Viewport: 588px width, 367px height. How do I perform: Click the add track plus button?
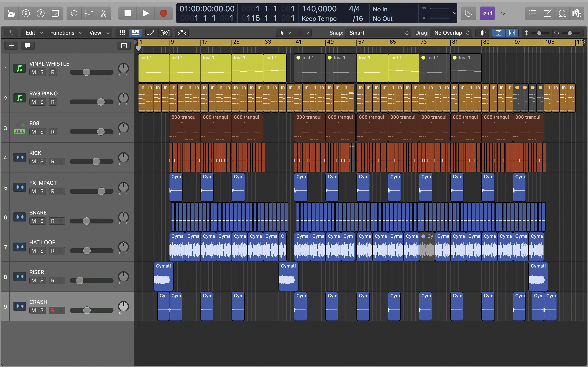[x=11, y=45]
